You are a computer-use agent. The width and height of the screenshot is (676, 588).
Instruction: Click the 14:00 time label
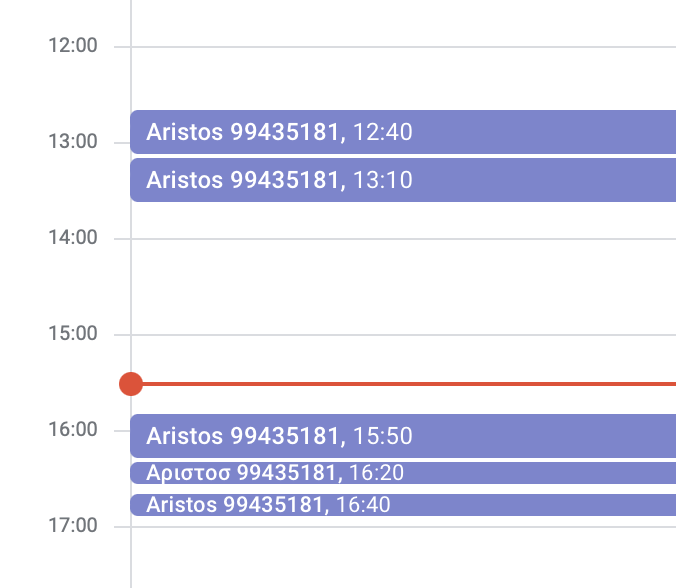point(73,238)
